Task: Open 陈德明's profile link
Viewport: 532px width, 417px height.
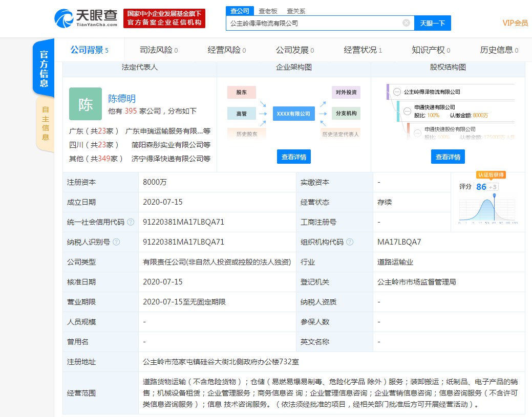Action: (122, 98)
